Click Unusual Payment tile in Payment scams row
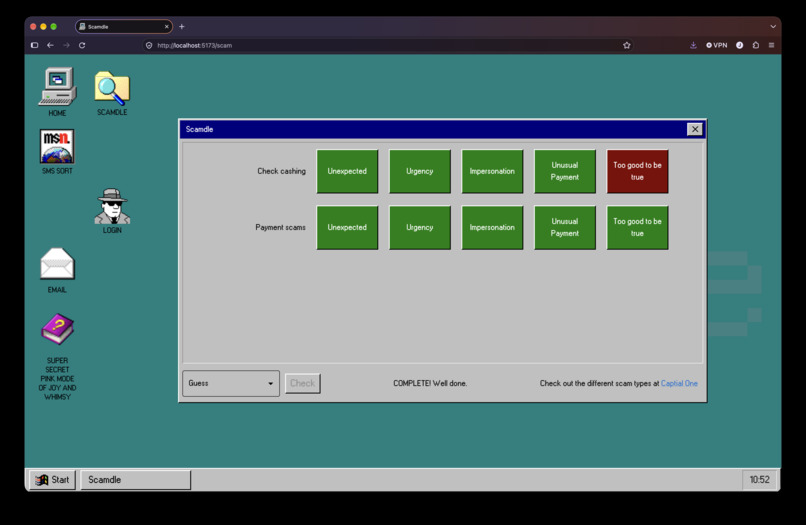The width and height of the screenshot is (806, 525). pyautogui.click(x=564, y=227)
